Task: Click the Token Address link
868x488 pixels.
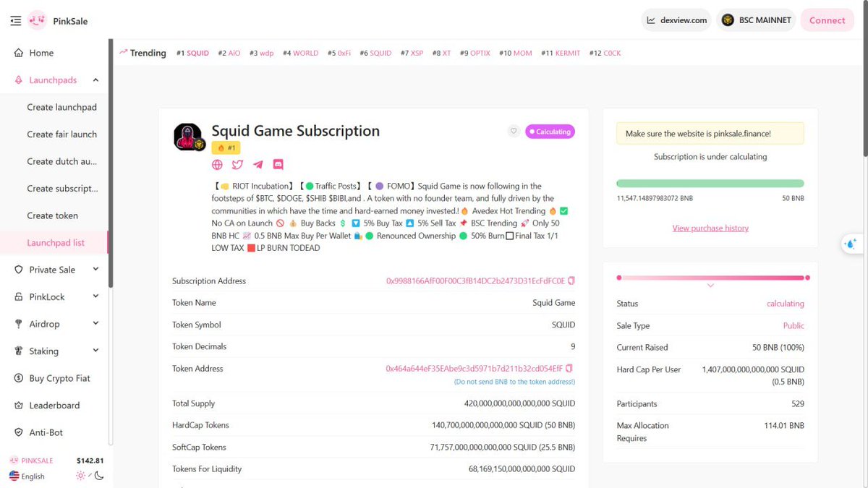Action: [474, 369]
